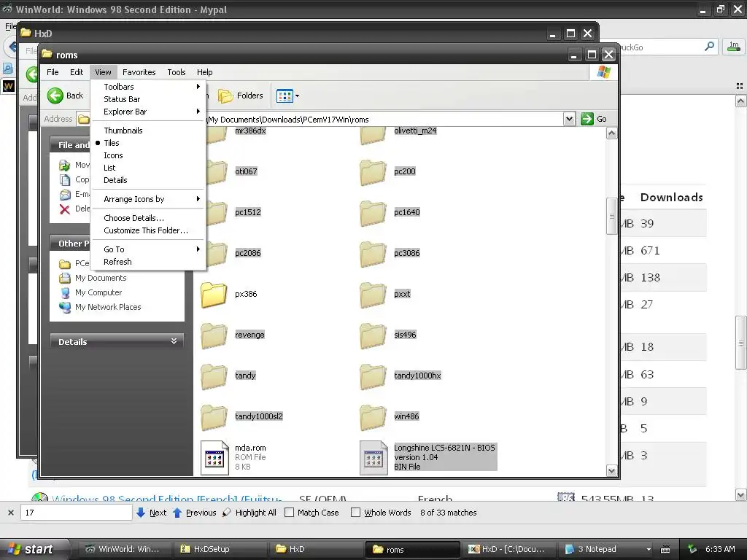Select the sis496 folder icon

[373, 335]
